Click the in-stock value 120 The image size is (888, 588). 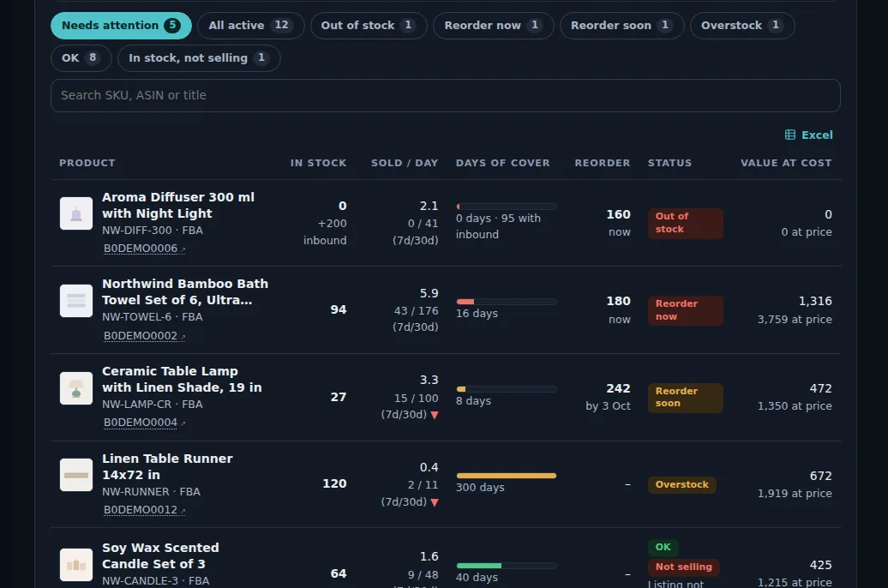point(334,483)
